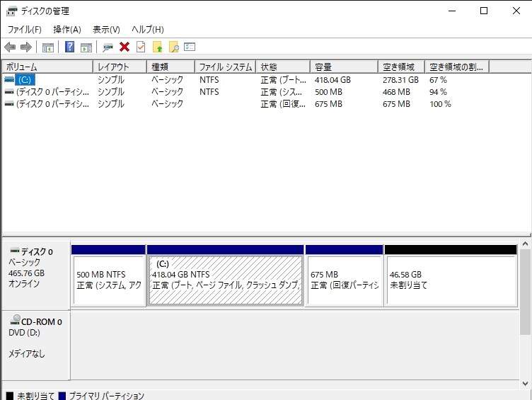Click the list settings toolbar icon
The height and width of the screenshot is (400, 532).
[190, 47]
